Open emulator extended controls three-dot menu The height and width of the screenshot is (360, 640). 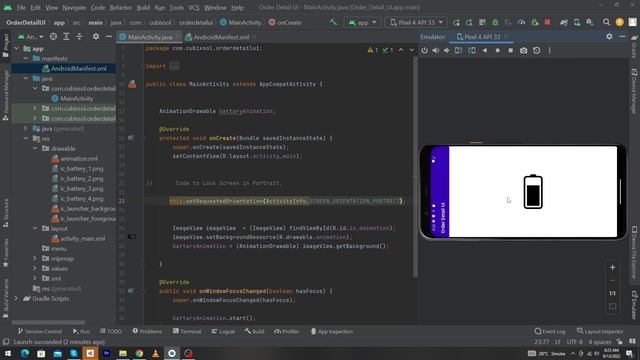click(x=549, y=51)
